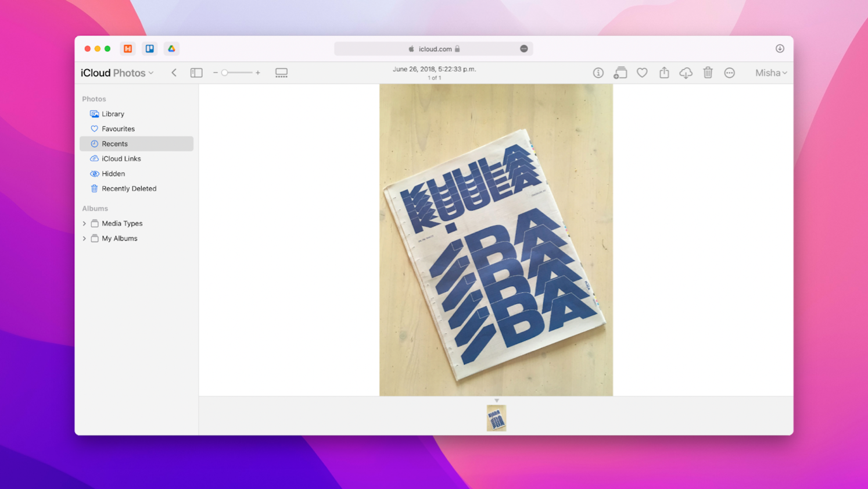Go back with the previous arrow
Image resolution: width=868 pixels, height=489 pixels.
point(174,73)
